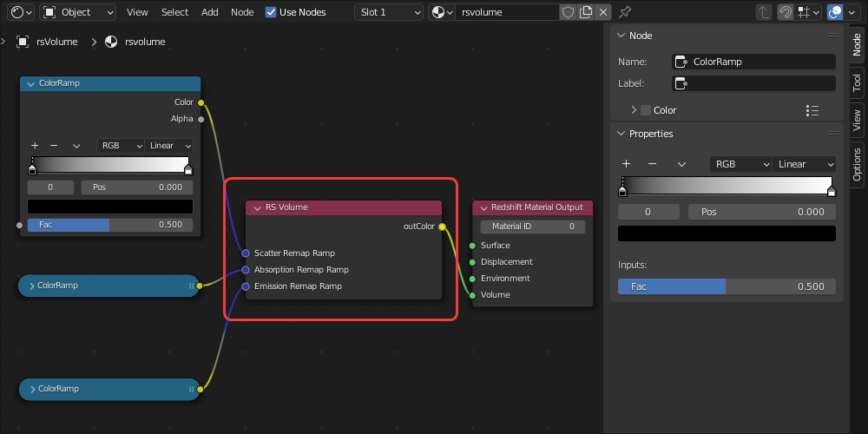
Task: Remove a color stop in ColorRamp node
Action: [54, 146]
